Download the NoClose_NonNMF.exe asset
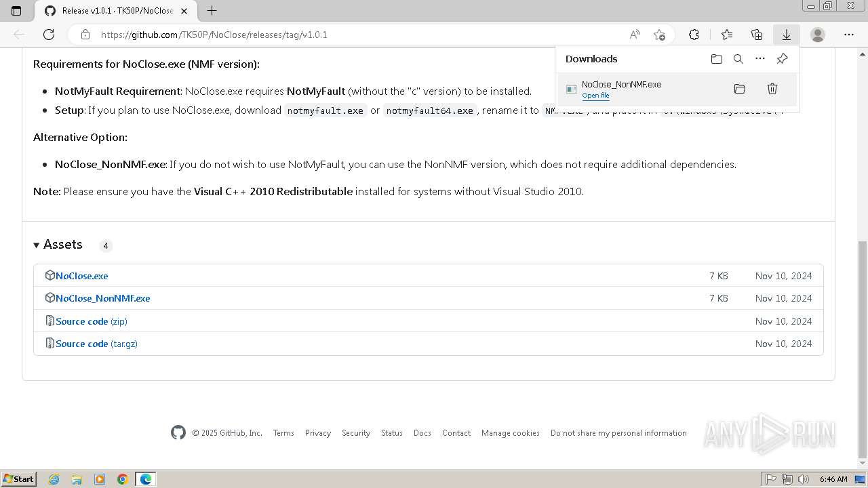Screen dimensions: 868x488 point(102,298)
